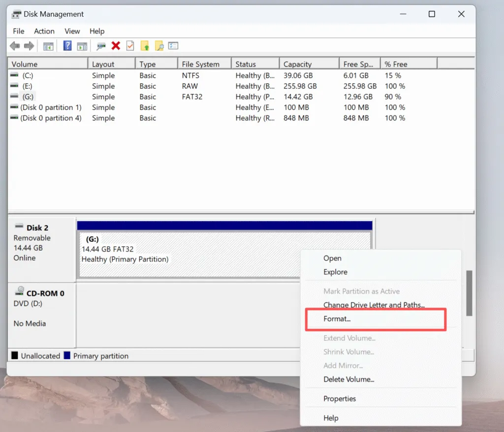Sort by the File System column header

[200, 64]
